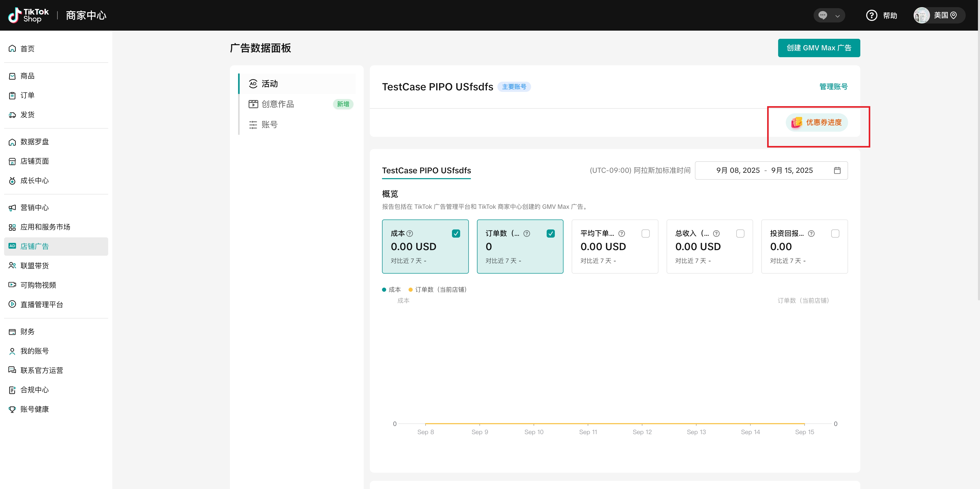The image size is (980, 489).
Task: Enable the 平均下单 metric checkbox
Action: pos(645,234)
